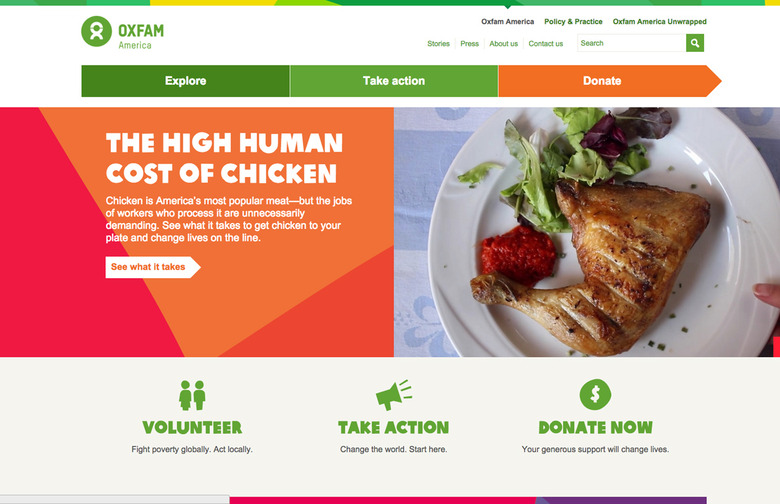
Task: Open the Stories link
Action: point(438,44)
